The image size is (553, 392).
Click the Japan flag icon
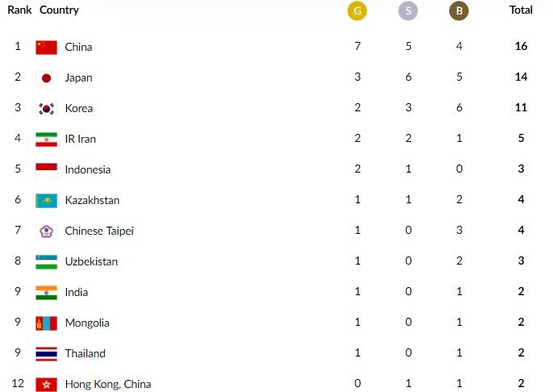tap(46, 77)
